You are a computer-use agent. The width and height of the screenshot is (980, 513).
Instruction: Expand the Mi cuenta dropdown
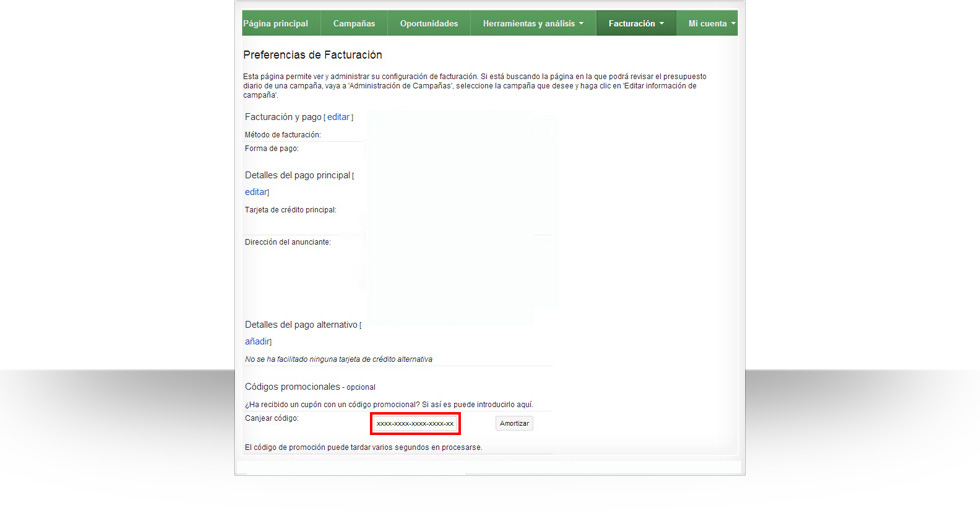click(x=711, y=23)
